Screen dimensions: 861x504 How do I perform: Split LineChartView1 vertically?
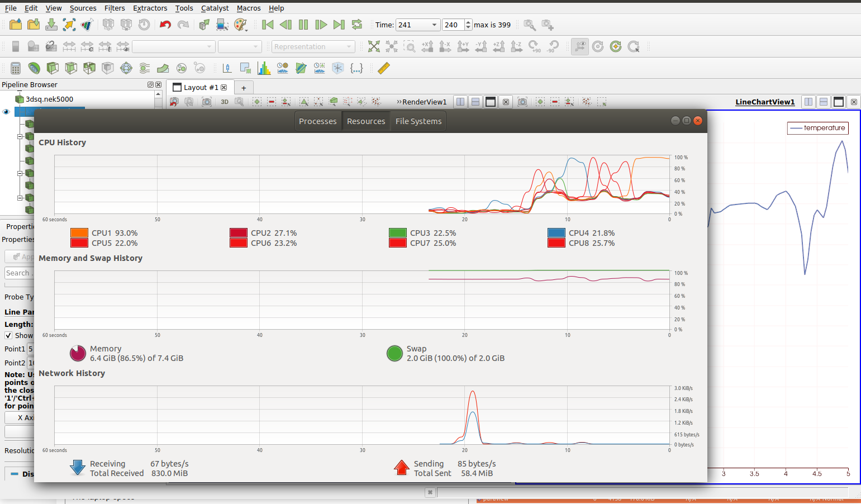tap(824, 102)
